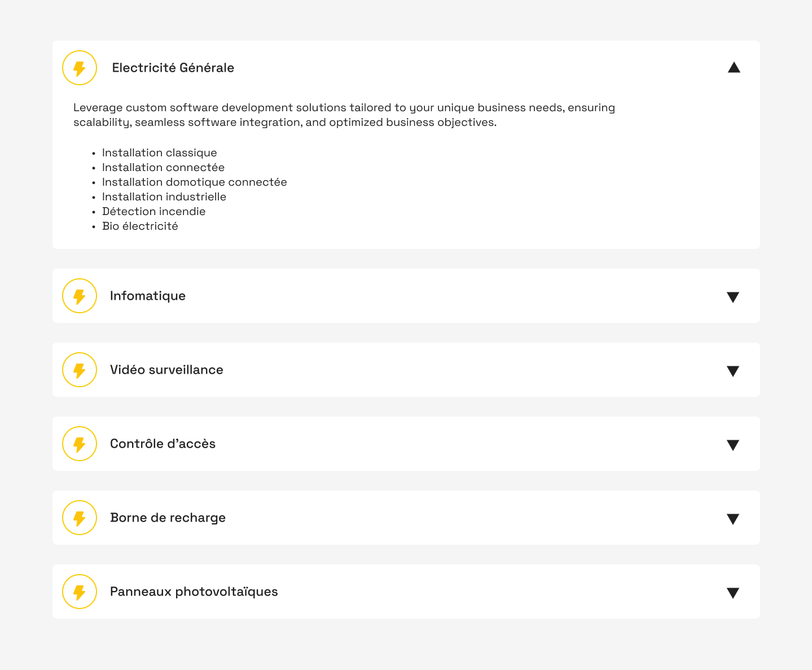812x670 pixels.
Task: Select the Vidéo surveillance title
Action: pos(166,370)
